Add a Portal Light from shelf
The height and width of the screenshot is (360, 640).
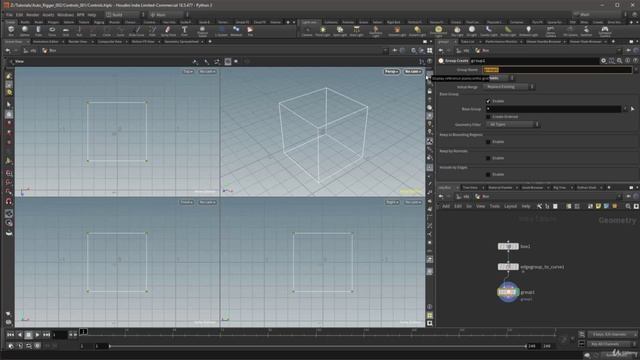[508, 31]
